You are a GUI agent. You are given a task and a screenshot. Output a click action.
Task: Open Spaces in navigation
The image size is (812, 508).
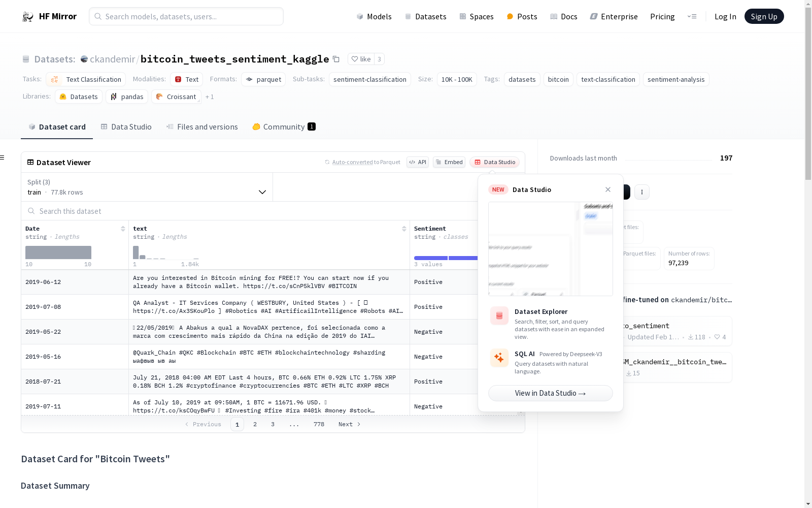477,16
